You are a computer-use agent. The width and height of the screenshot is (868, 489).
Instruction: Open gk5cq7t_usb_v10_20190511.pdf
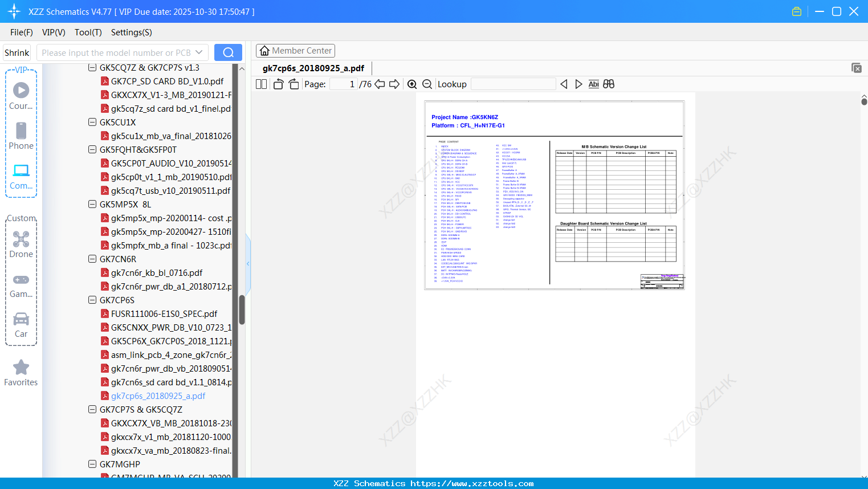click(170, 190)
